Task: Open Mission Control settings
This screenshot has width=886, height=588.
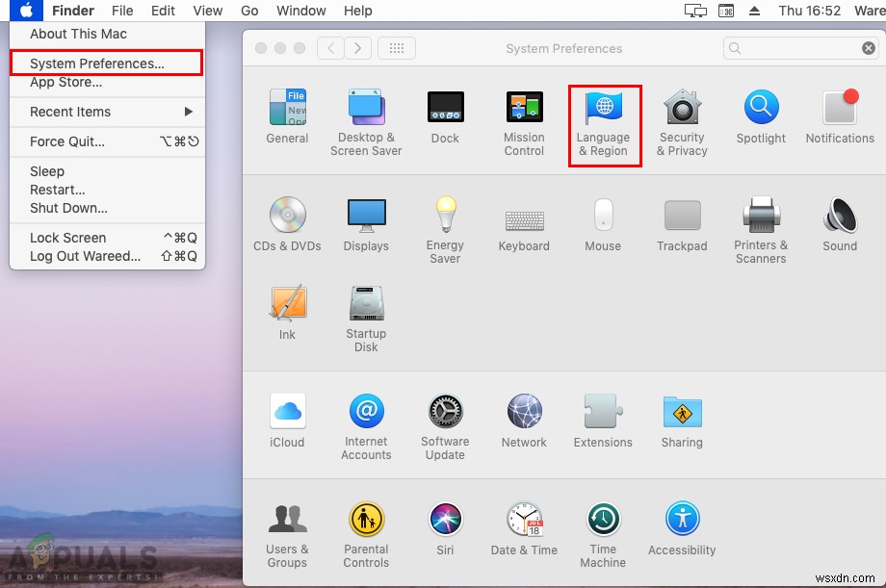Action: tap(524, 114)
